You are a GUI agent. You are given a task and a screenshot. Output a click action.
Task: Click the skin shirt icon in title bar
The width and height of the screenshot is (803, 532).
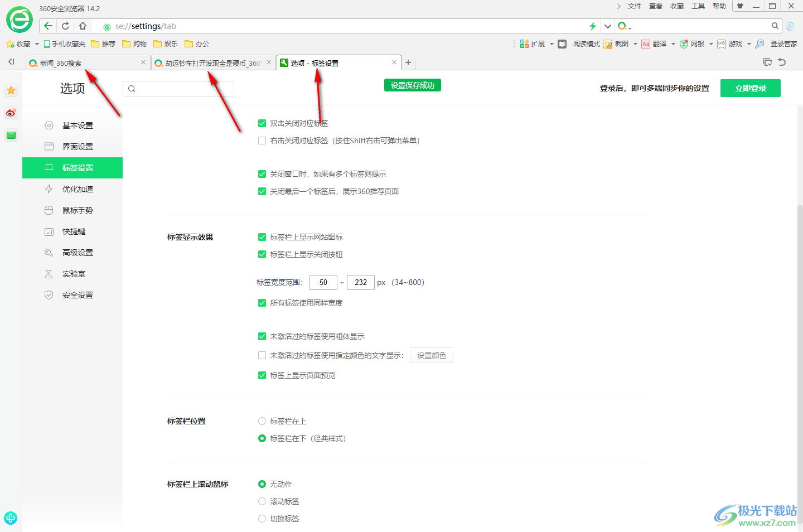[x=740, y=6]
